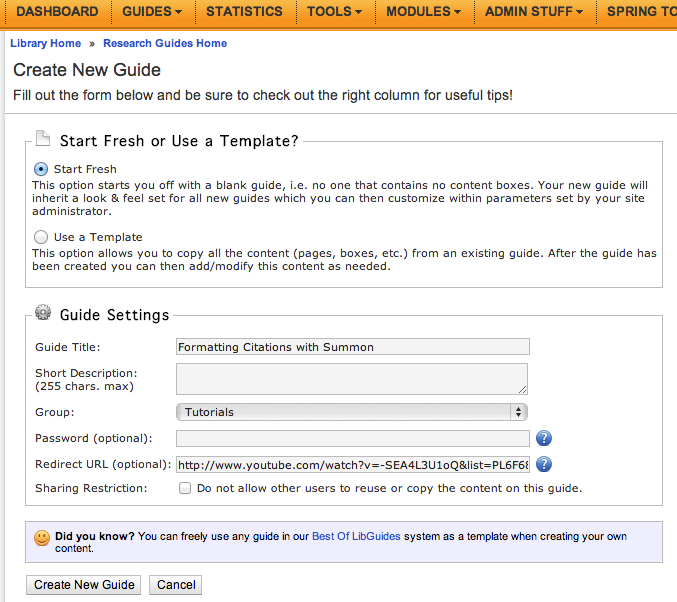Screen dimensions: 677x602
Task: Open the Modules dropdown menu
Action: (423, 12)
